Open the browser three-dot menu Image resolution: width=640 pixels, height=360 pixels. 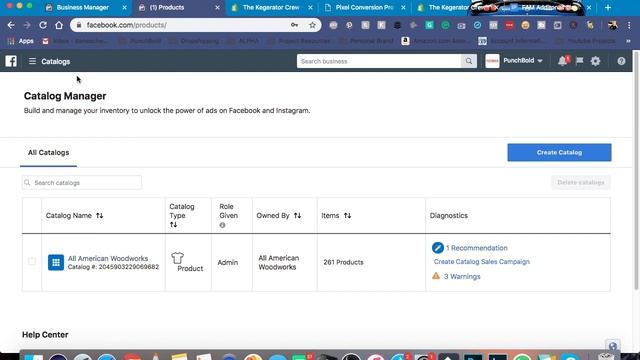click(x=629, y=25)
